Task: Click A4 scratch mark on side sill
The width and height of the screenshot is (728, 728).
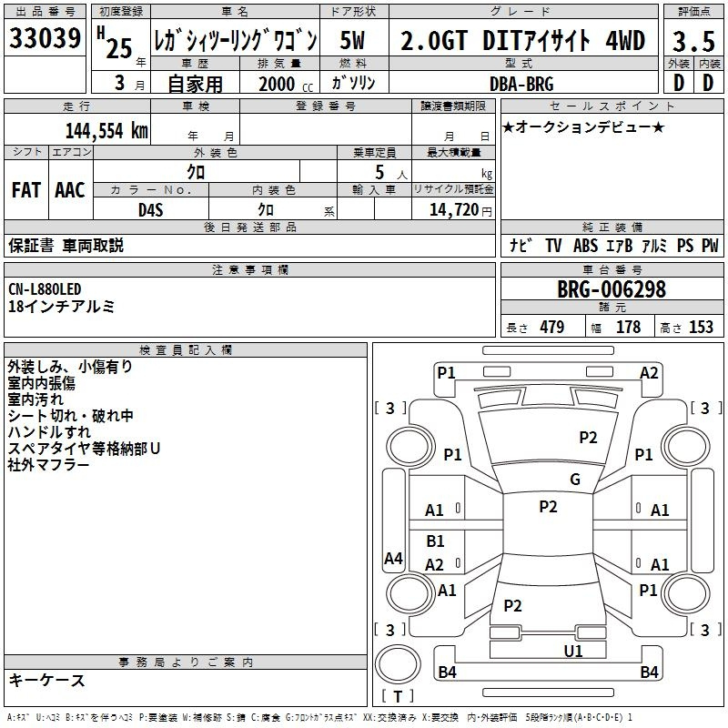Action: (x=393, y=558)
